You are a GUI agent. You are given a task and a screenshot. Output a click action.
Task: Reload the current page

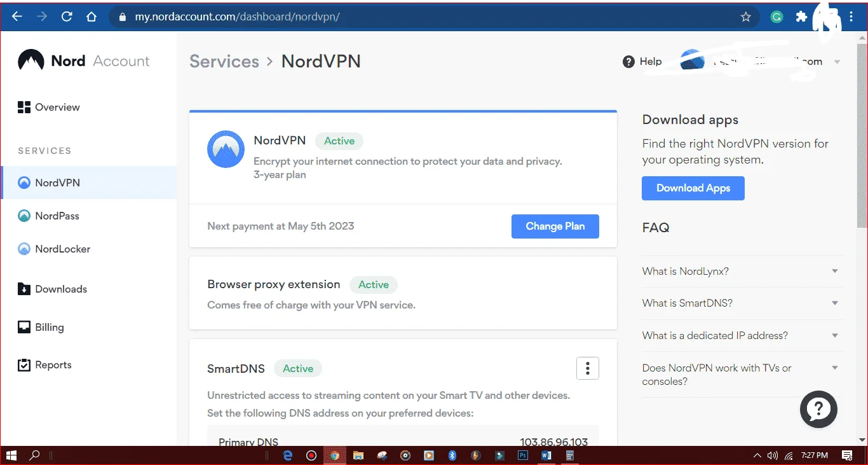click(67, 17)
